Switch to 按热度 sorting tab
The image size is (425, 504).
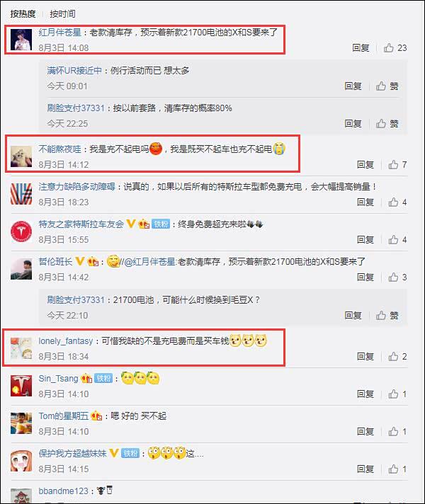tap(23, 14)
